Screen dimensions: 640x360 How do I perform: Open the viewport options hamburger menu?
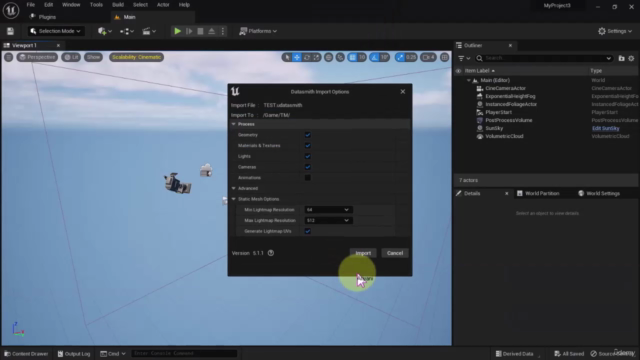point(8,57)
